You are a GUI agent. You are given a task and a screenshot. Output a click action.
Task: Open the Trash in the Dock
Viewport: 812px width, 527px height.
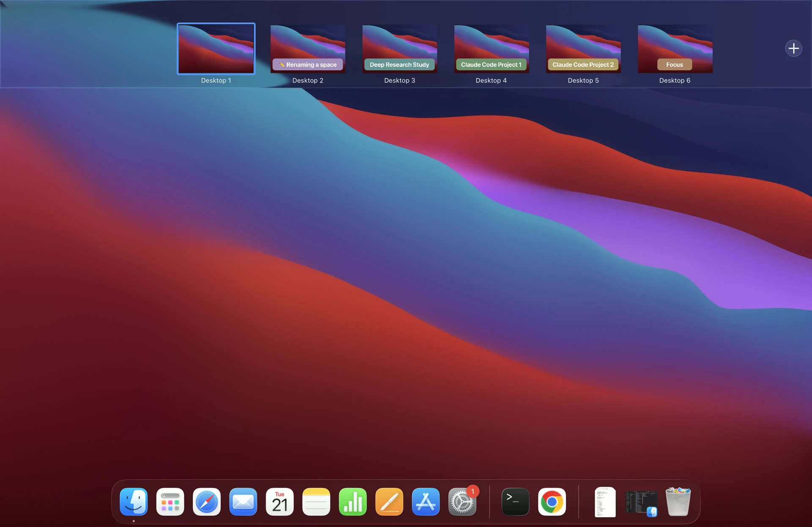coord(678,502)
